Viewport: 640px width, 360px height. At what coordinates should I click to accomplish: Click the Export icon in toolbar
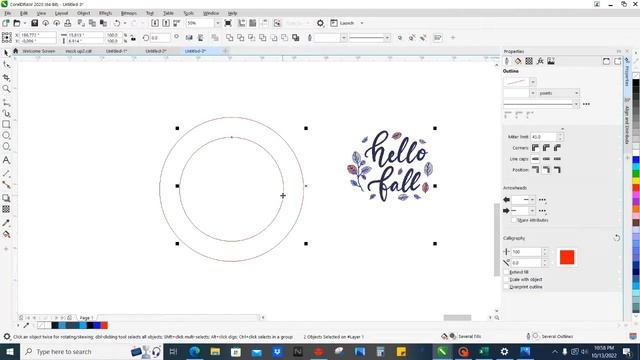click(x=166, y=23)
